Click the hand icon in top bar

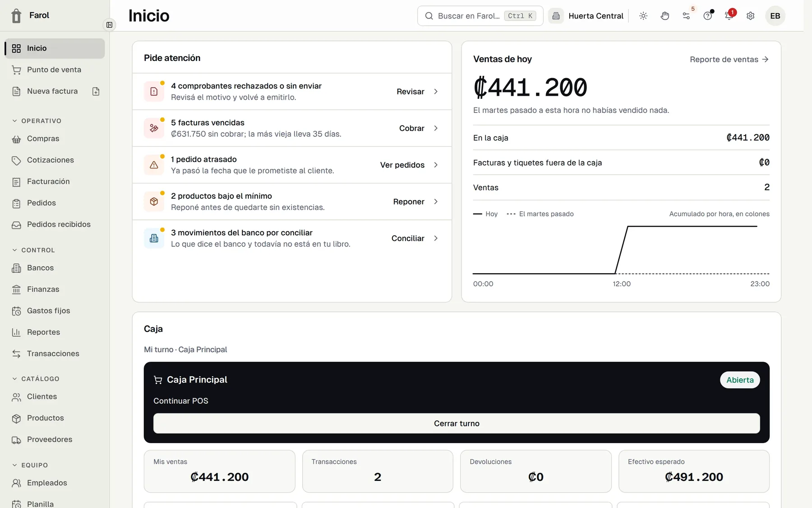665,16
